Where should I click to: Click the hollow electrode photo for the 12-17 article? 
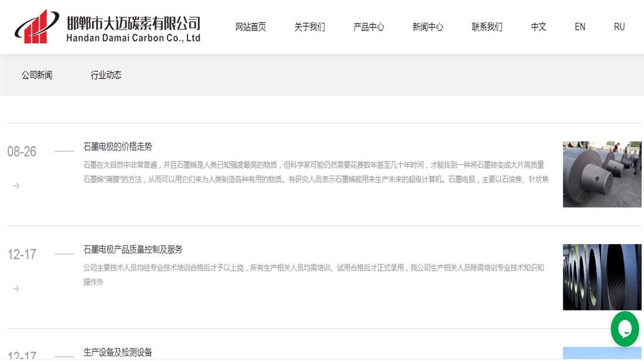tap(602, 277)
